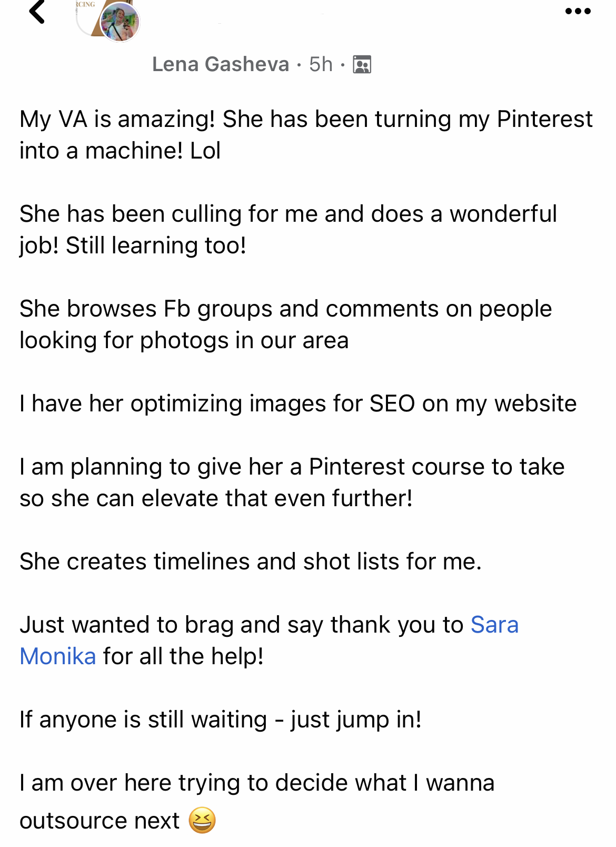Open the poster's round profile picture

coord(120,22)
